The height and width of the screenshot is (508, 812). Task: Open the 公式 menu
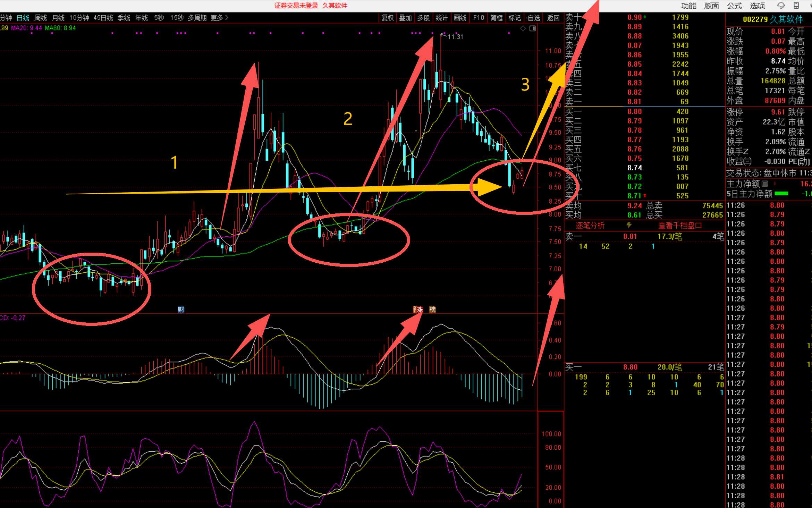734,6
